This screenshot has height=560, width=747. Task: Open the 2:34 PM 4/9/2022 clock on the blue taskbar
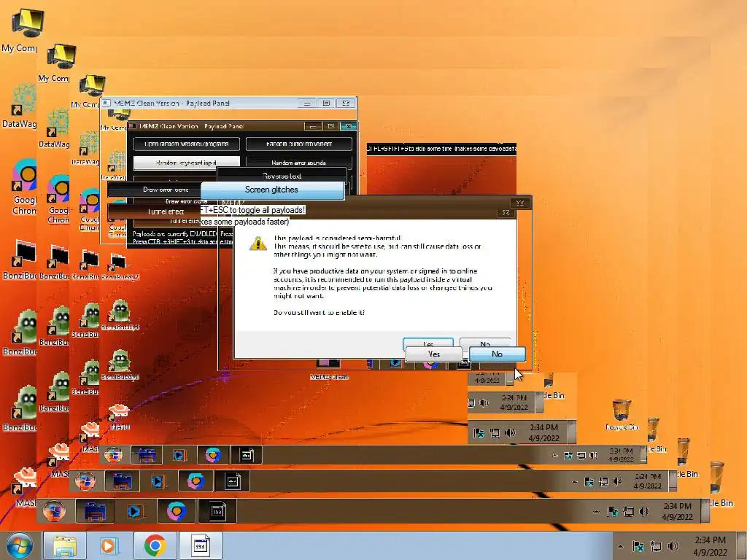pos(710,546)
